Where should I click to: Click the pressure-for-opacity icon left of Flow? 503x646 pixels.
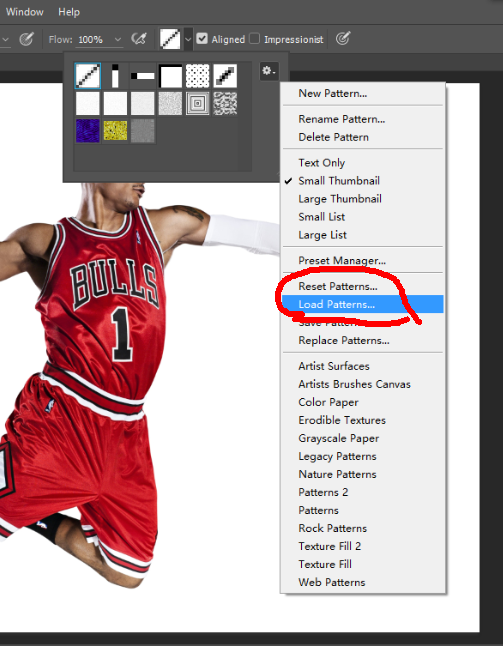[27, 40]
